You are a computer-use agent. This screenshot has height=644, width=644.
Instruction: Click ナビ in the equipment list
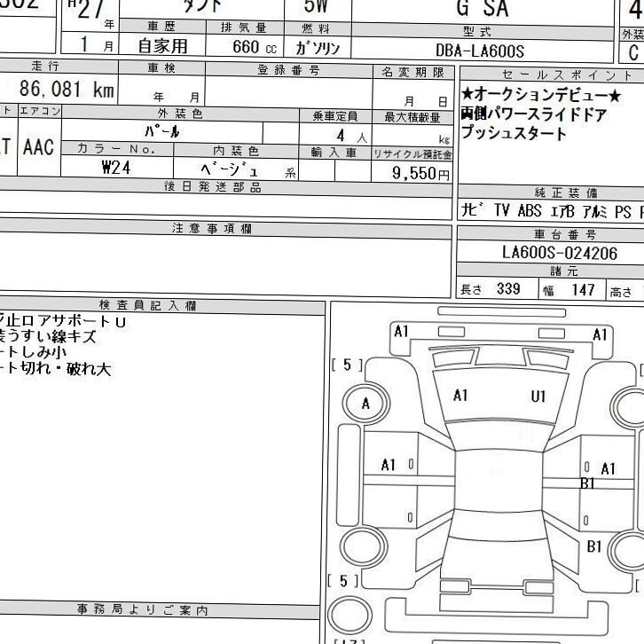point(474,210)
